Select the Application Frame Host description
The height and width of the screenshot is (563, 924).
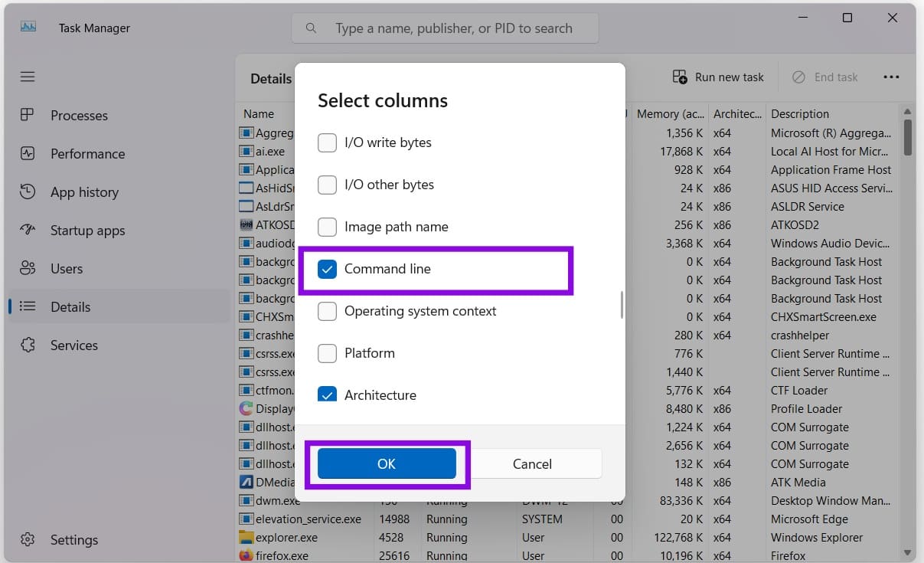pyautogui.click(x=831, y=170)
